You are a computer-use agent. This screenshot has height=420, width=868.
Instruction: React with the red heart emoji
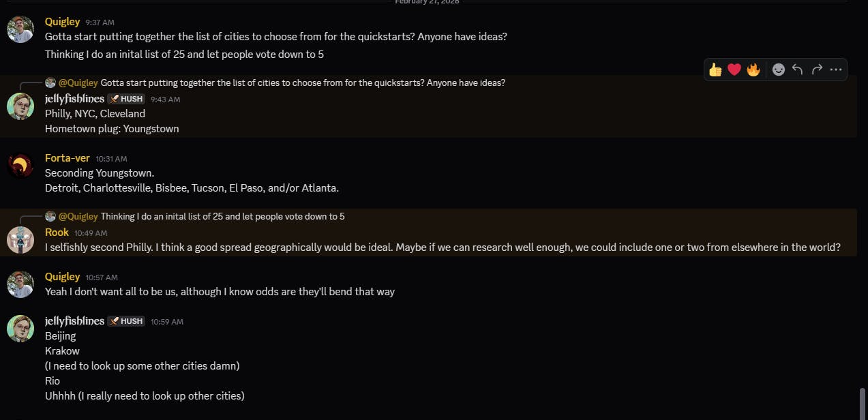(734, 70)
